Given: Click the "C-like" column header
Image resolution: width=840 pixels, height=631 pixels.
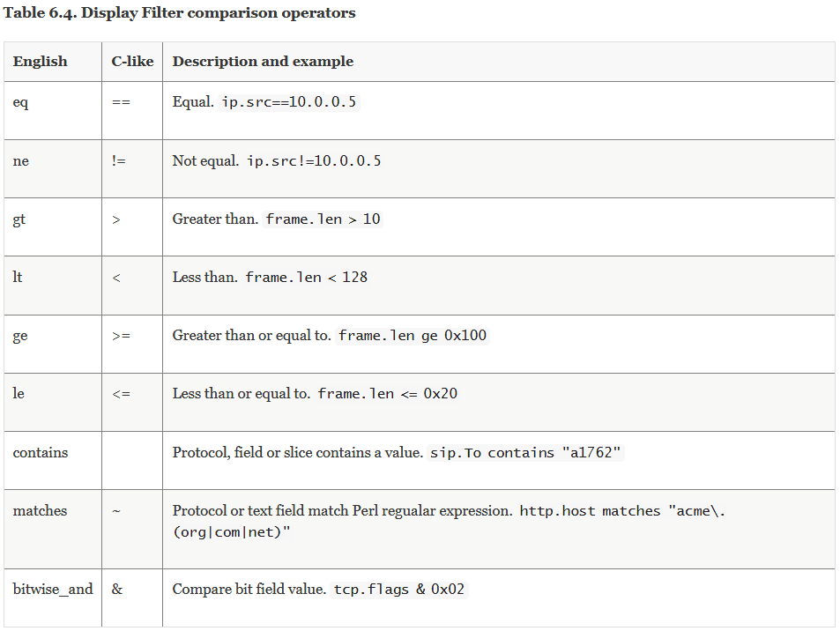Looking at the screenshot, I should pyautogui.click(x=132, y=62).
